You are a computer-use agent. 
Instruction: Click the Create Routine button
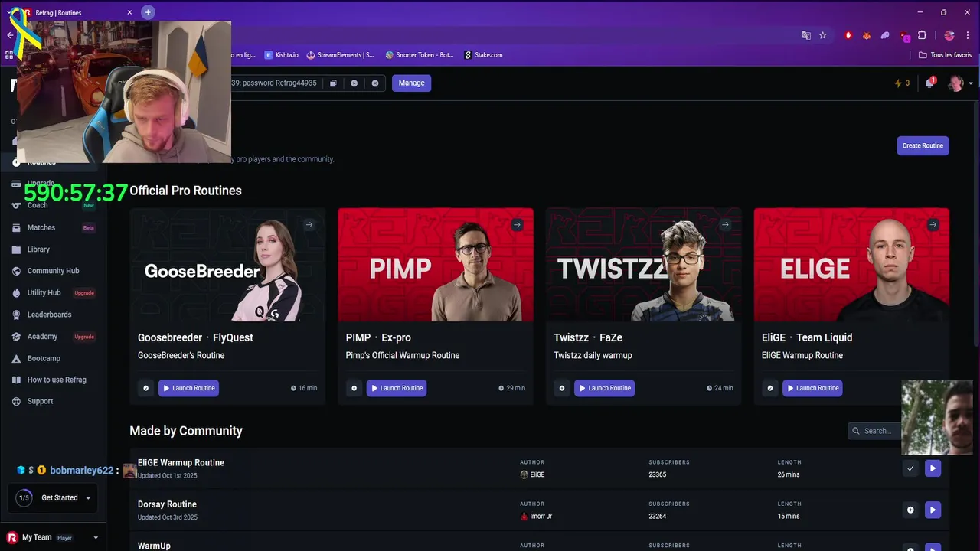(923, 145)
